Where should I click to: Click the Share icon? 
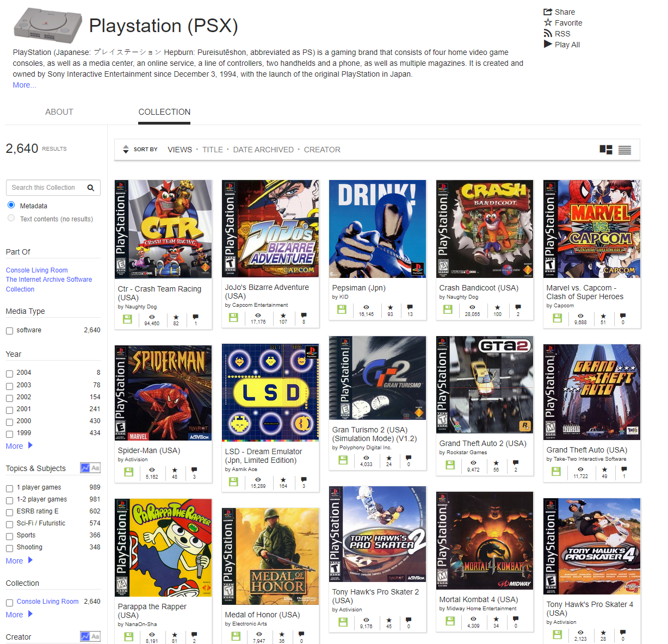[x=548, y=12]
